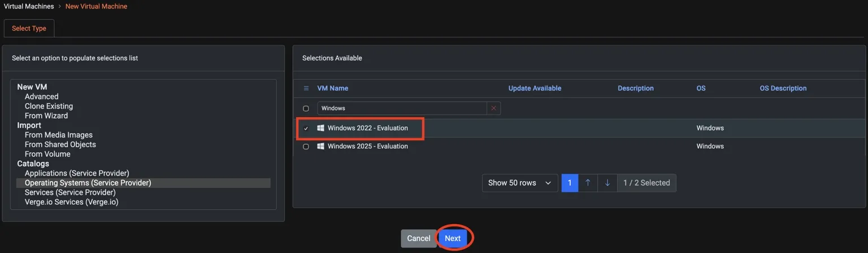Image resolution: width=868 pixels, height=253 pixels.
Task: Select Verge.io Services (Verge.io) catalog
Action: coord(72,202)
